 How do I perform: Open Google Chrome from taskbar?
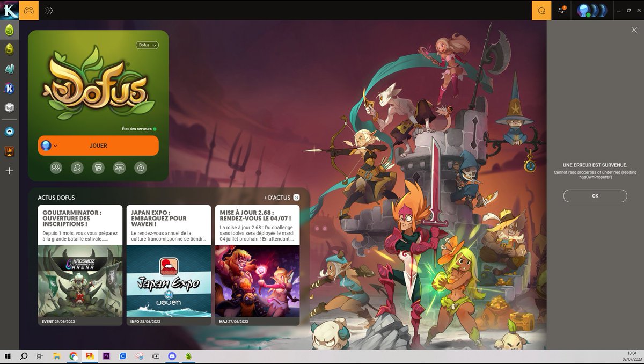click(x=73, y=356)
